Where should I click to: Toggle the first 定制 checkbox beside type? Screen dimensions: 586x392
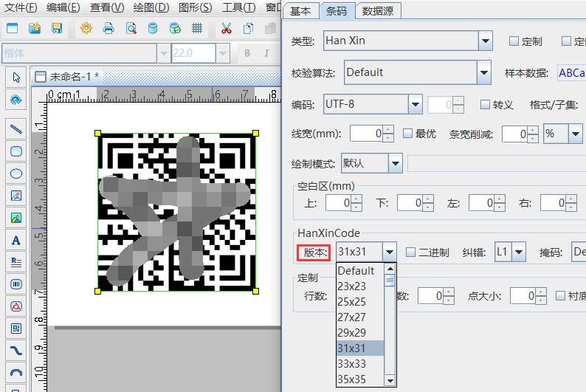point(514,41)
